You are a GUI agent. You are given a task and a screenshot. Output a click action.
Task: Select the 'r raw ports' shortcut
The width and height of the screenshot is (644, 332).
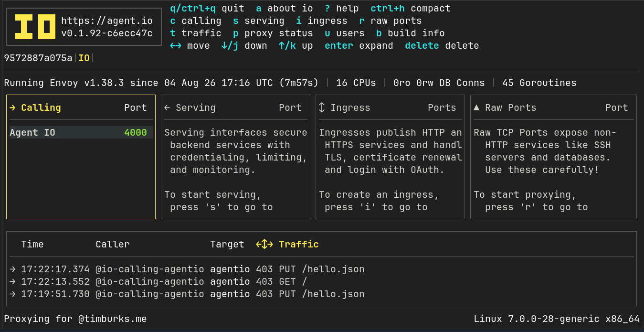pyautogui.click(x=391, y=21)
